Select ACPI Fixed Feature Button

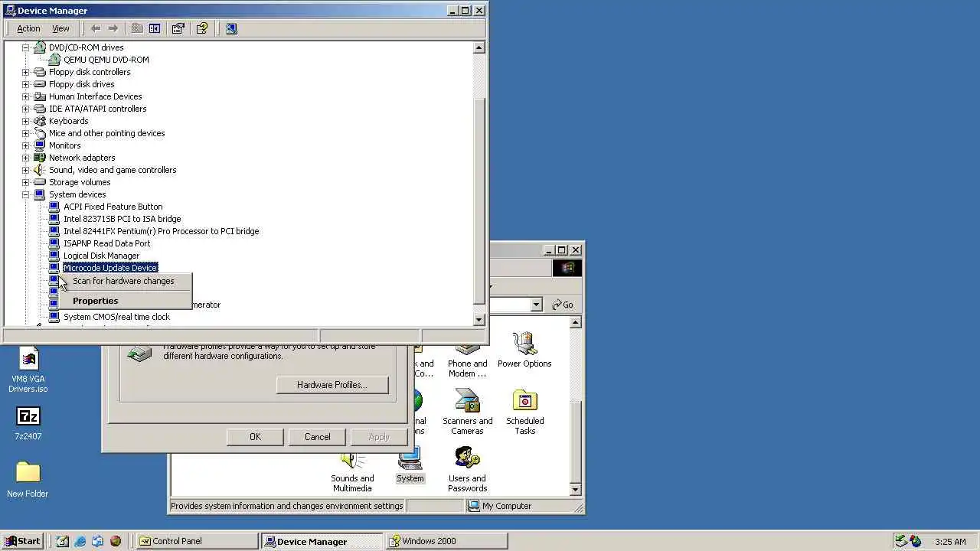tap(113, 207)
